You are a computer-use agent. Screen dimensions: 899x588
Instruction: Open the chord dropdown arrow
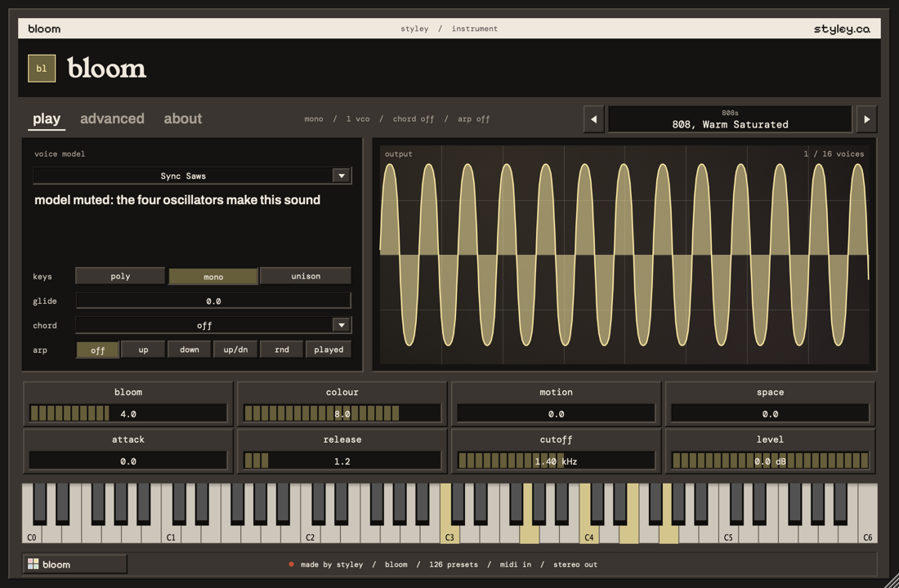point(341,325)
